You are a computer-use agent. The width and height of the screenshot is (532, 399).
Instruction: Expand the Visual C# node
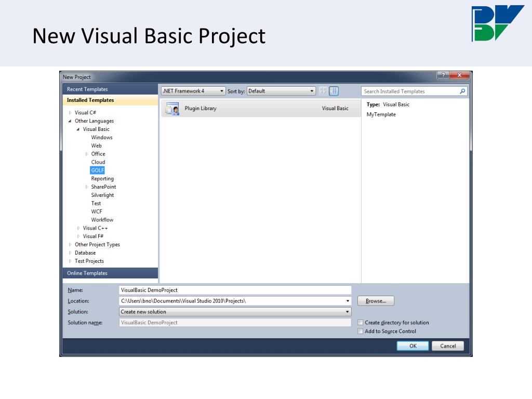click(x=70, y=113)
